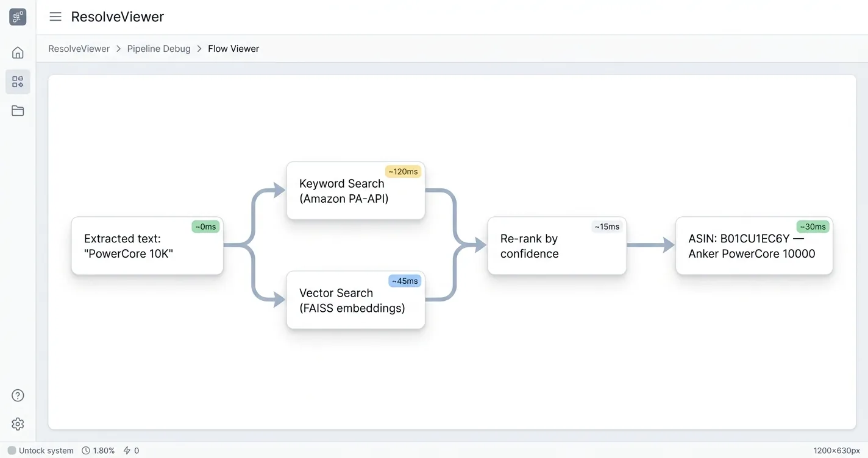Click the ~120ms badge on Keyword Search

403,172
